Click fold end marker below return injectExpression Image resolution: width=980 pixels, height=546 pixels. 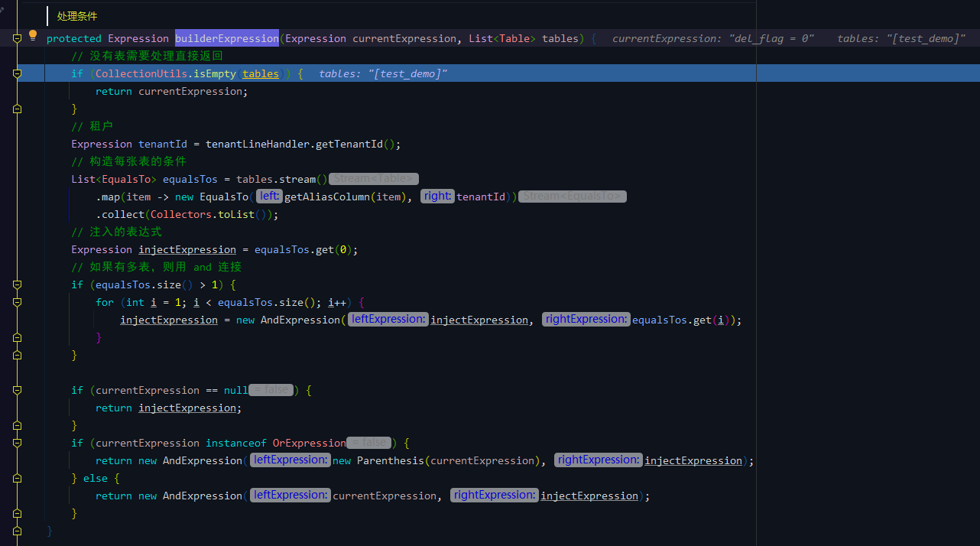click(x=17, y=425)
